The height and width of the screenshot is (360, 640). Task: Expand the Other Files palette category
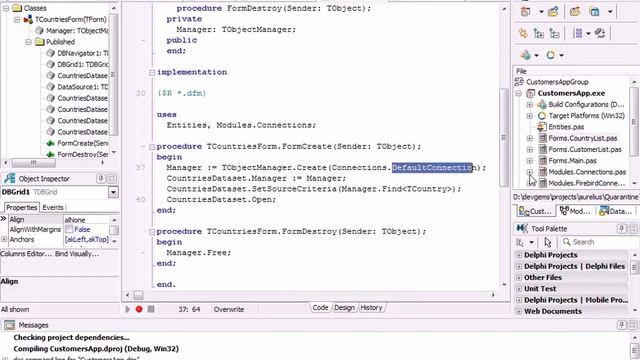[519, 278]
